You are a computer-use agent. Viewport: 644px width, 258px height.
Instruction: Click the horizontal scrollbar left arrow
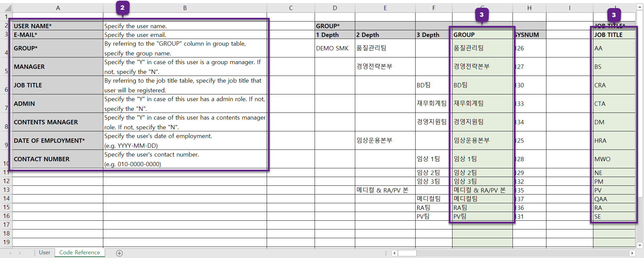(x=394, y=253)
